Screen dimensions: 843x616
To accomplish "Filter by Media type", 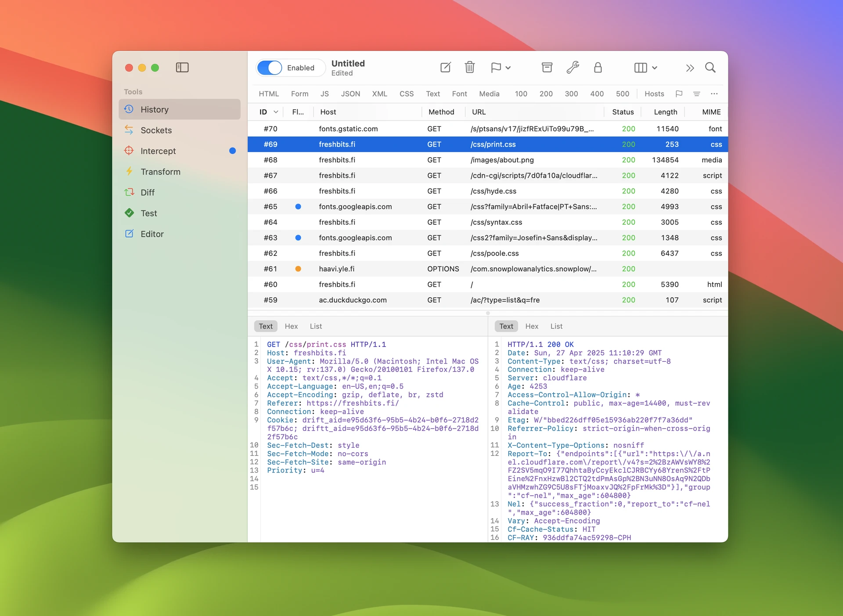I will [x=489, y=94].
